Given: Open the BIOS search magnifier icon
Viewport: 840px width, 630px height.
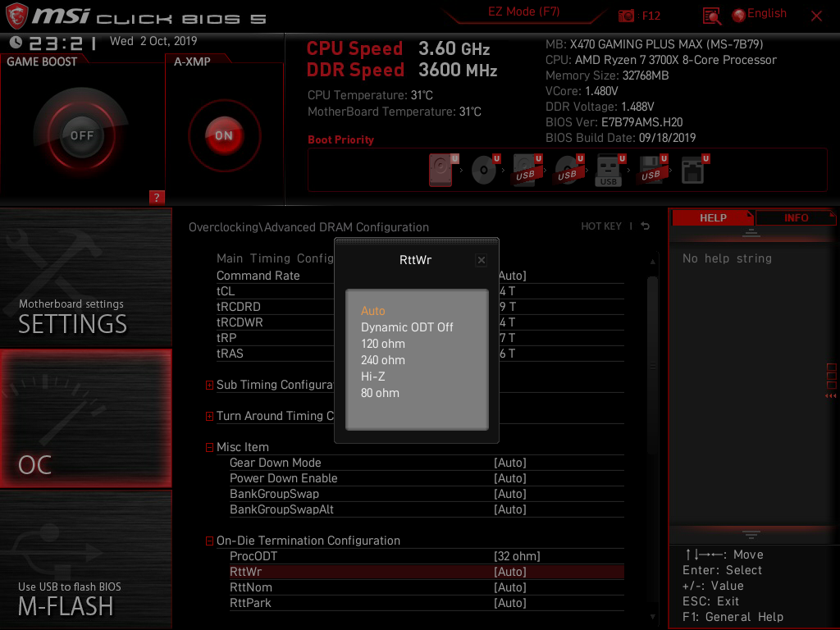Looking at the screenshot, I should (712, 16).
